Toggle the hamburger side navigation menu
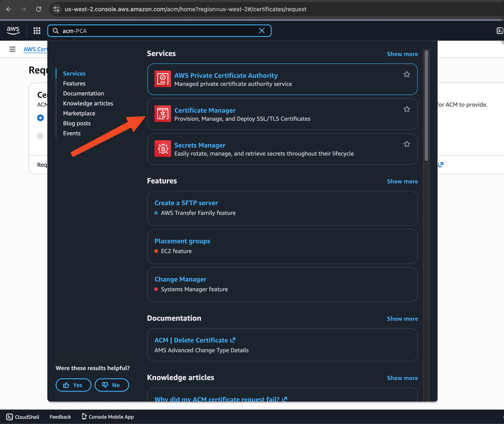 tap(12, 49)
